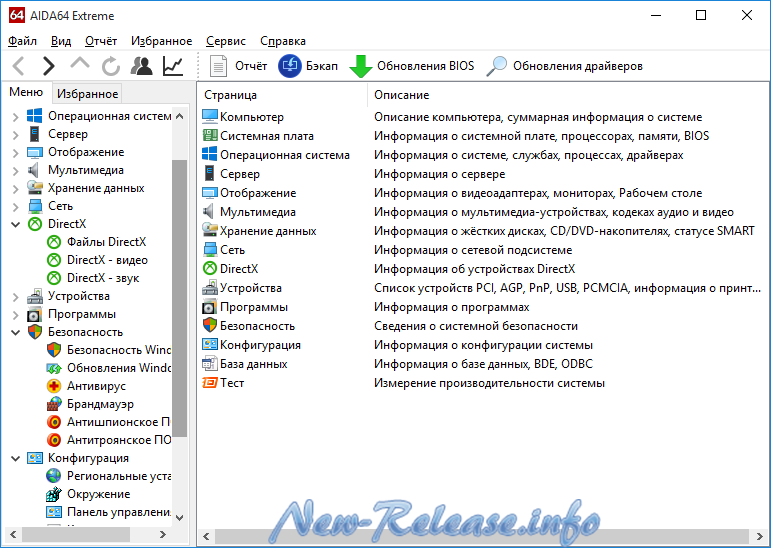Select the Сервер icon in the page list

[x=210, y=174]
